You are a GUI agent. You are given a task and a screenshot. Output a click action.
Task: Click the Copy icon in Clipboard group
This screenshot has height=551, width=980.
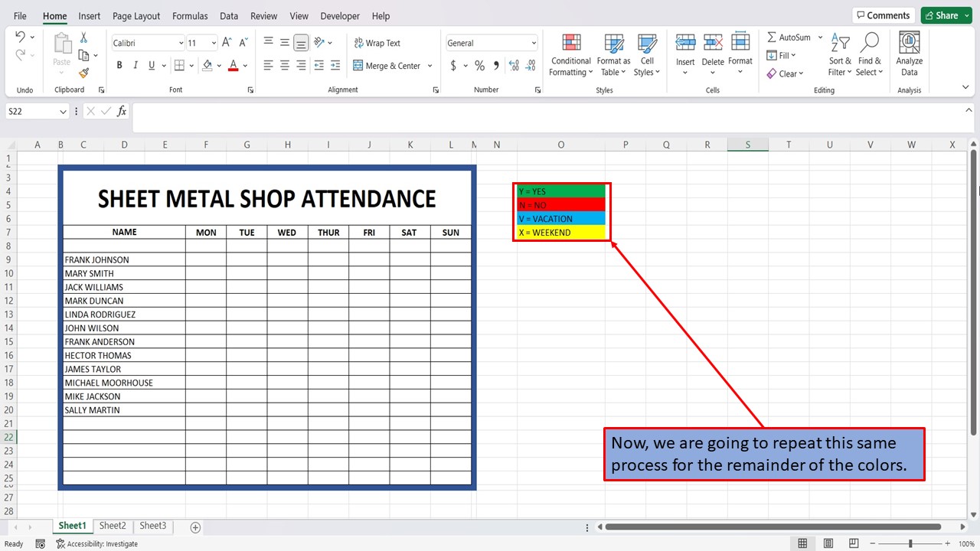pos(84,55)
